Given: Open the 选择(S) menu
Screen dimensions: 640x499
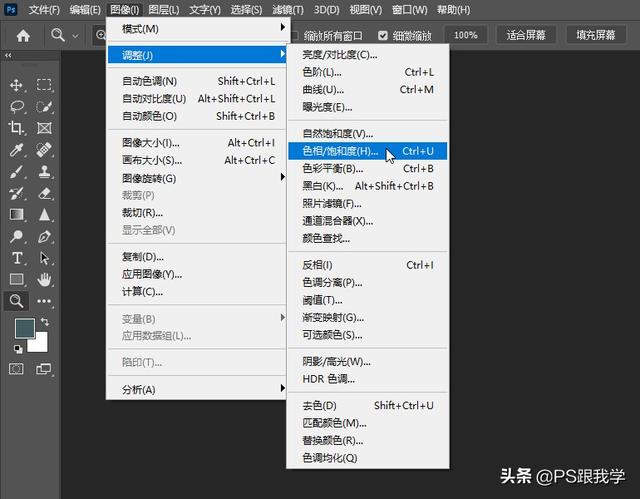Looking at the screenshot, I should pyautogui.click(x=246, y=9).
